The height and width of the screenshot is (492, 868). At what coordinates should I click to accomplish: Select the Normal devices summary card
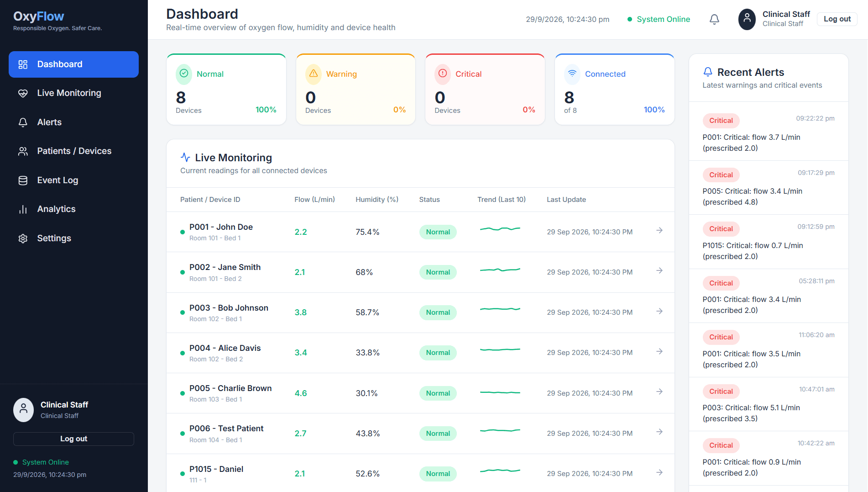[x=226, y=89]
